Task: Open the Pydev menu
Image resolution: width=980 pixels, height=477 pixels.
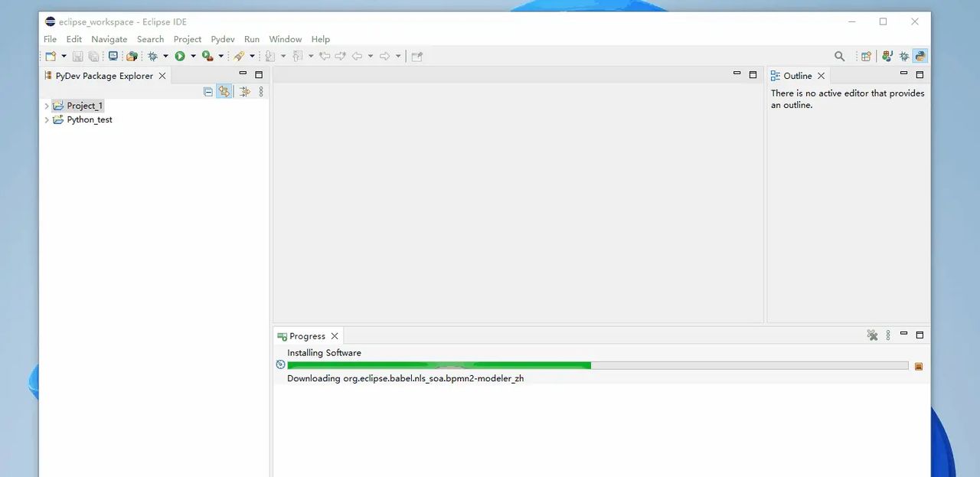Action: coord(223,39)
